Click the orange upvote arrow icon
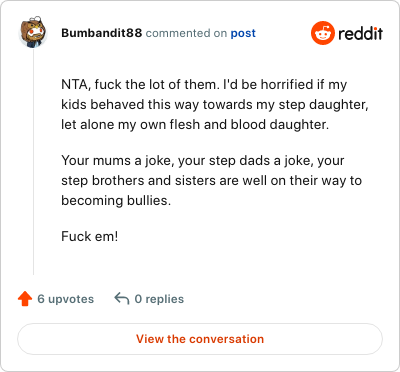 (25, 299)
